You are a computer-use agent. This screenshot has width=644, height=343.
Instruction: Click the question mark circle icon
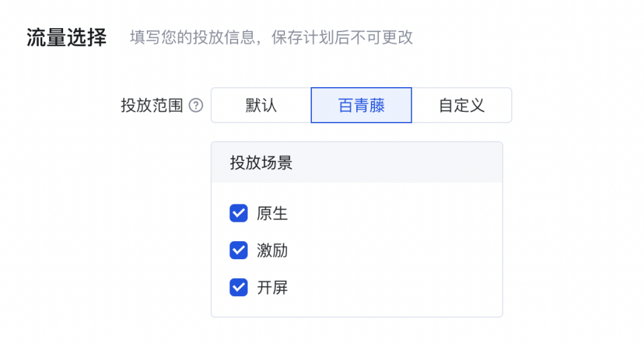196,105
